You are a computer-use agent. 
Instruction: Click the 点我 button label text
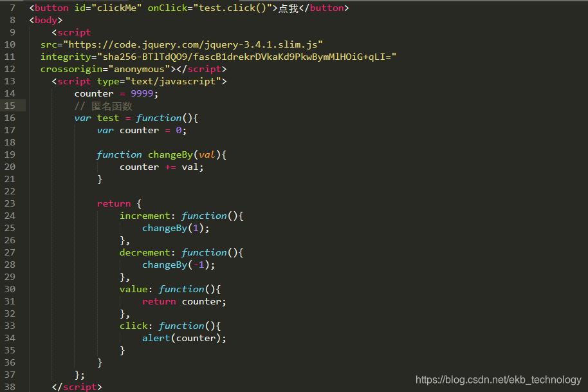pos(288,8)
